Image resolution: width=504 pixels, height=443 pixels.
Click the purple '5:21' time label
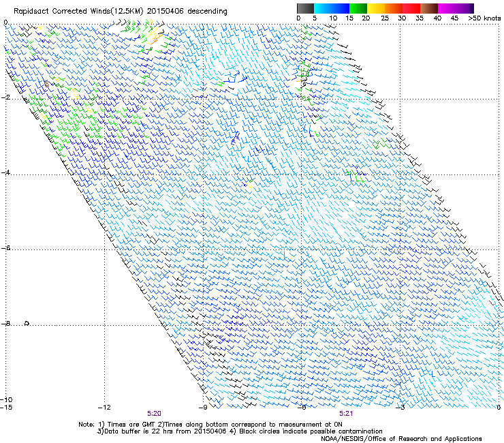click(x=346, y=414)
